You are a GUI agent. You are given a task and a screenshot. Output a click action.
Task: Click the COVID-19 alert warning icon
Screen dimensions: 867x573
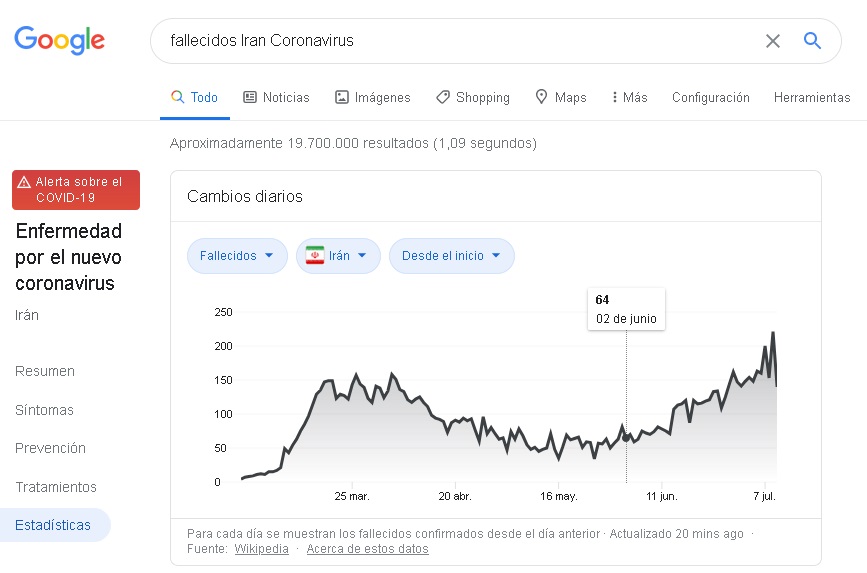pyautogui.click(x=24, y=182)
